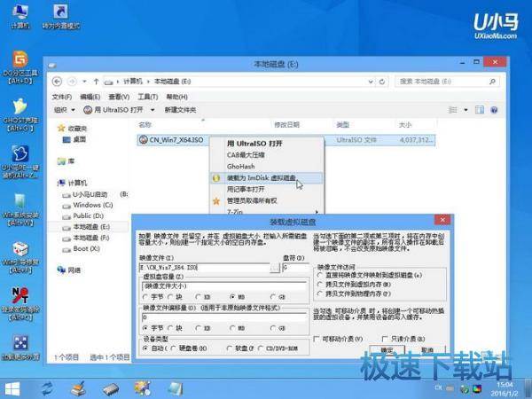The image size is (532, 399).
Task: Select copy file to virtual memory option
Action: point(354,285)
